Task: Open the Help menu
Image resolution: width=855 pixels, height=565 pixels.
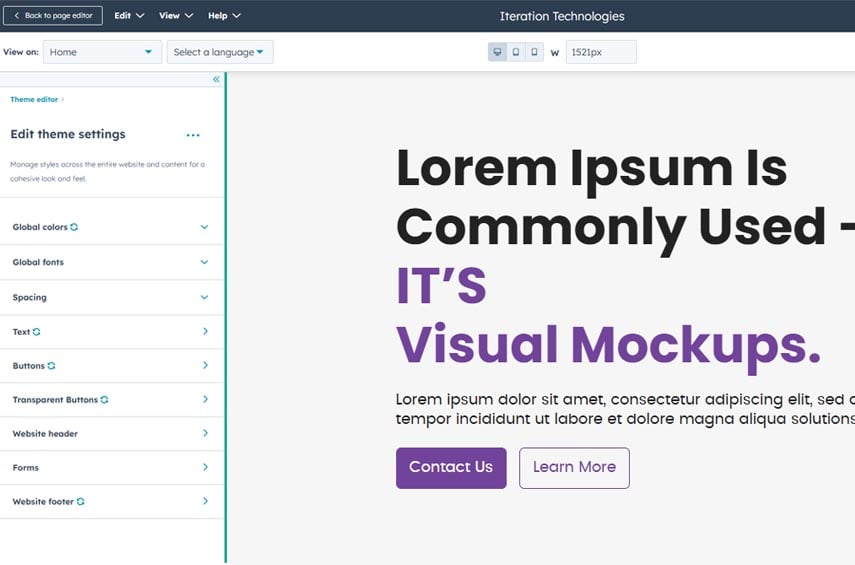Action: (x=224, y=16)
